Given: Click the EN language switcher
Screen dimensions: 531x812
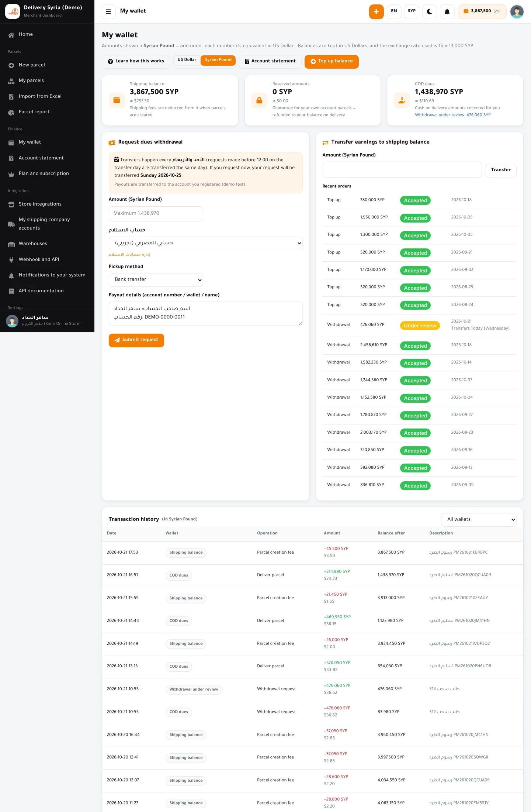Looking at the screenshot, I should [x=394, y=11].
